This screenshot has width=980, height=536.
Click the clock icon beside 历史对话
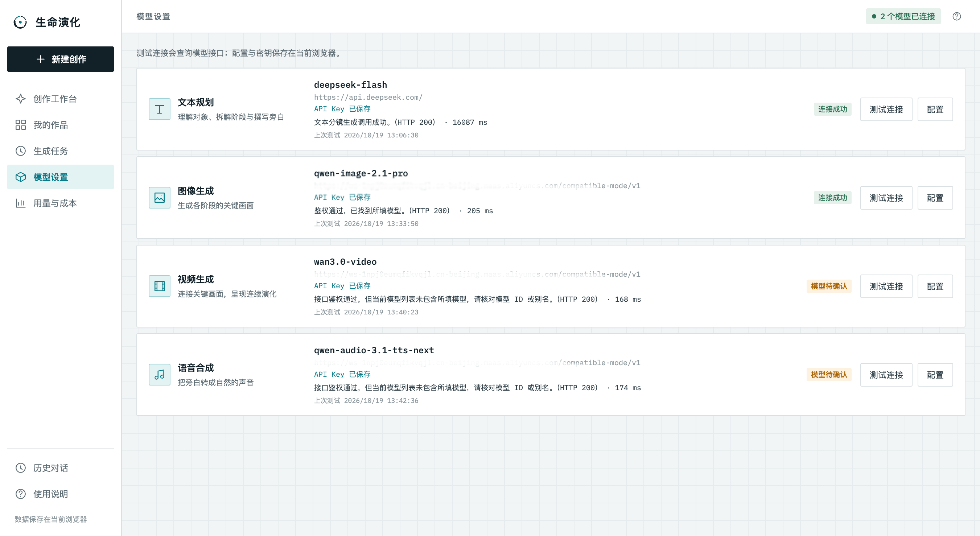pos(21,468)
